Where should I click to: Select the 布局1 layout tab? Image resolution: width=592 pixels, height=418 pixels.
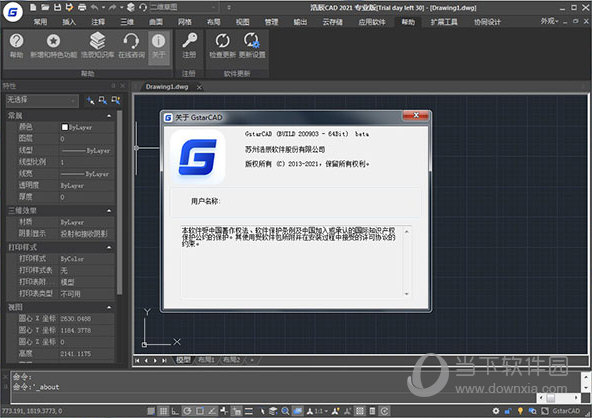coord(207,360)
